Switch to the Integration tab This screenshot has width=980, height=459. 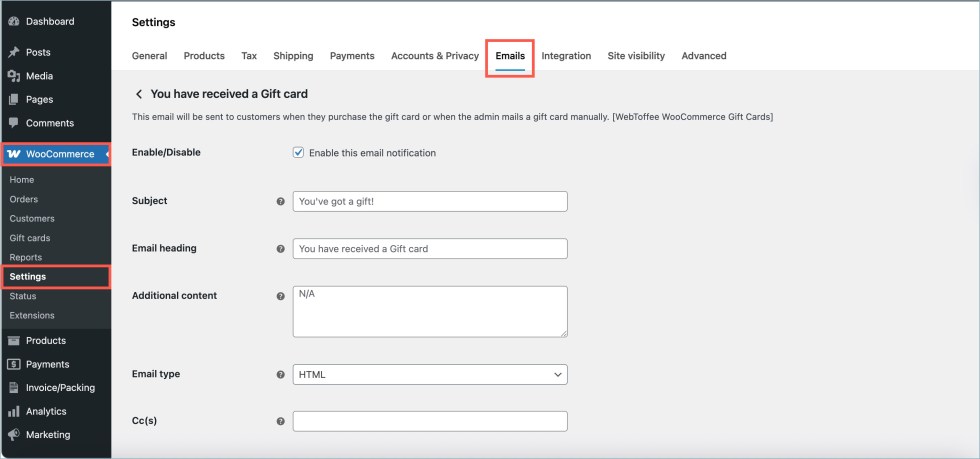566,56
